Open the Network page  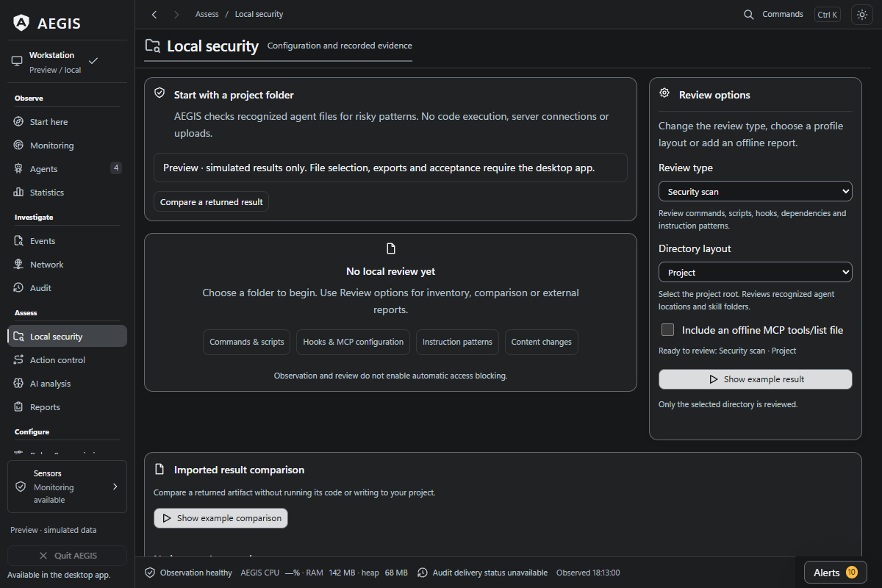tap(67, 265)
